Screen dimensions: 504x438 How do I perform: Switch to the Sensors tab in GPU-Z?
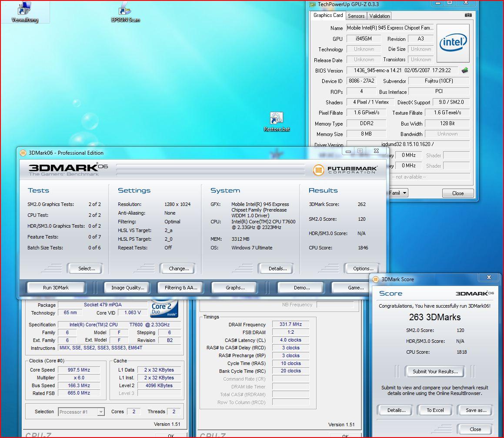(356, 16)
